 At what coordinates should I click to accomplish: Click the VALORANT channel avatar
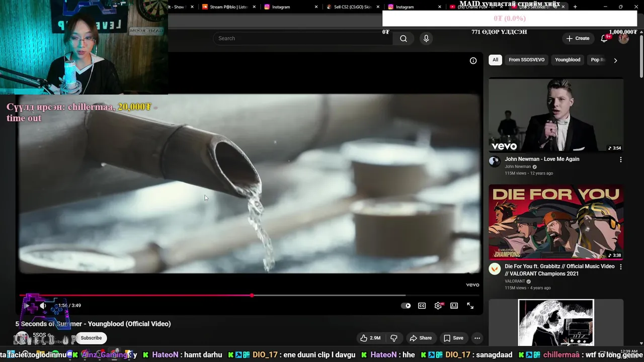point(495,268)
